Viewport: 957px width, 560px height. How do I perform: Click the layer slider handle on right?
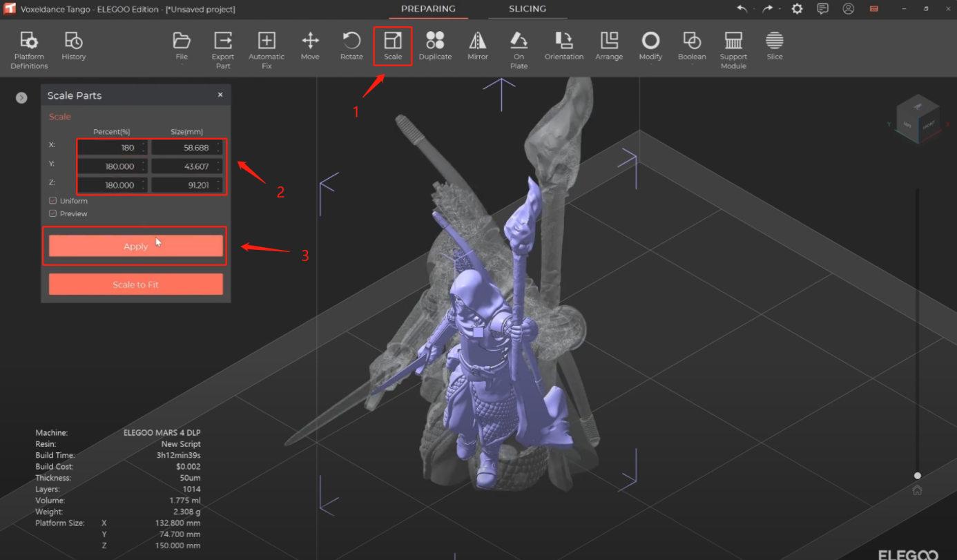point(917,476)
